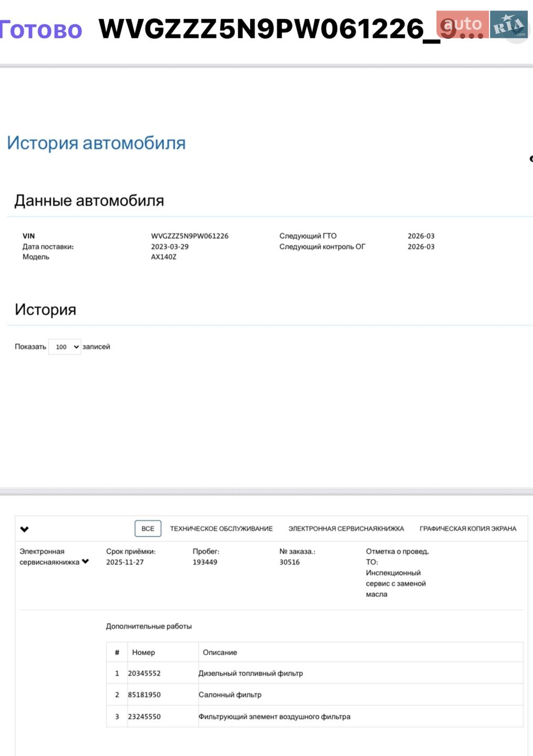The image size is (533, 756).
Task: Click the История автомобиля heading
Action: [97, 143]
